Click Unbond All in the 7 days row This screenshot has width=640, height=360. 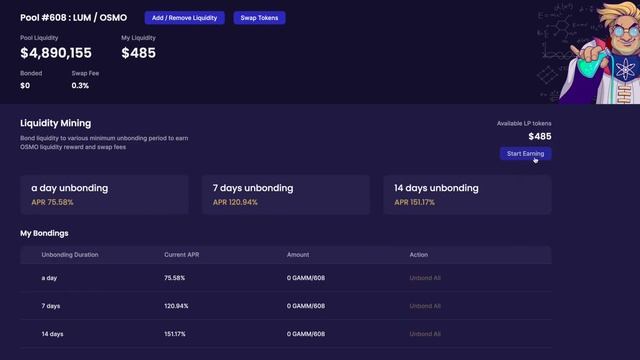point(425,306)
